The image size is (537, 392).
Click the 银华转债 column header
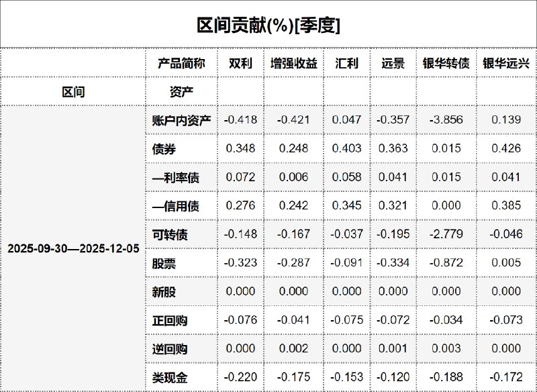446,64
